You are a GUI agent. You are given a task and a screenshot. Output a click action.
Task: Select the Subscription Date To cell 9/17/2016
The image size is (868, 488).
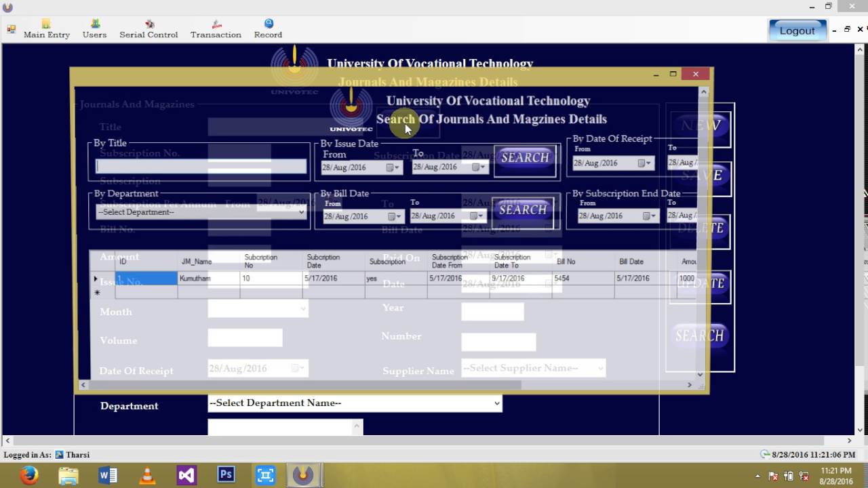point(520,279)
